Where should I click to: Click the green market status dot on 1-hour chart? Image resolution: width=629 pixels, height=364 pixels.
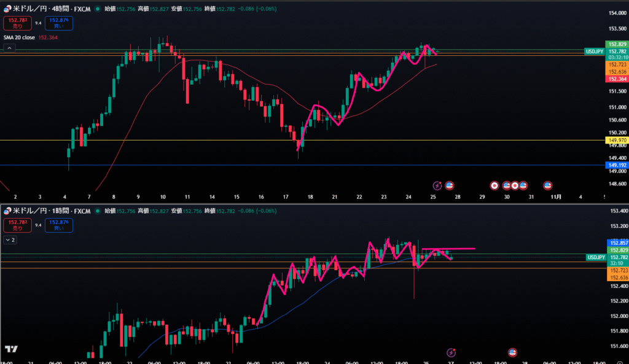point(98,211)
